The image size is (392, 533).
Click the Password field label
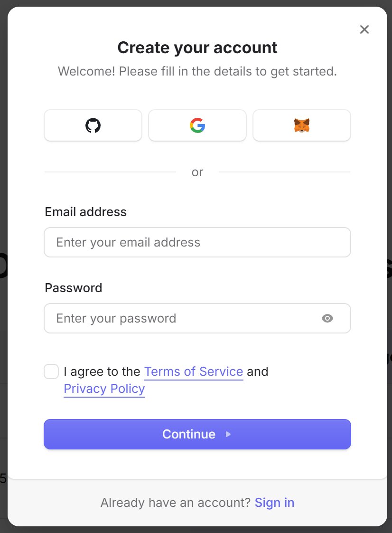[x=74, y=288]
